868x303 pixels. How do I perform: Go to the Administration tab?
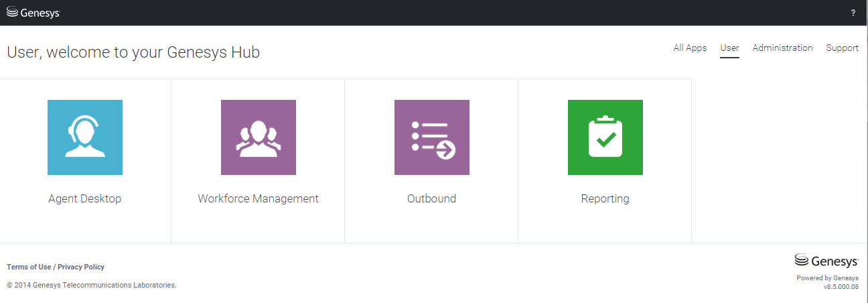[x=782, y=48]
